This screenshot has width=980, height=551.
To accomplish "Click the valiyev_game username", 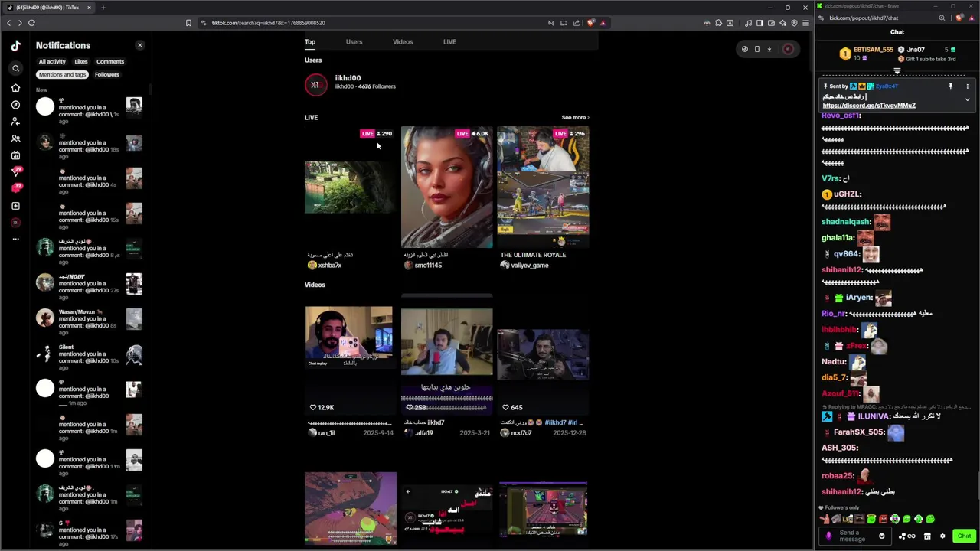I will (530, 266).
